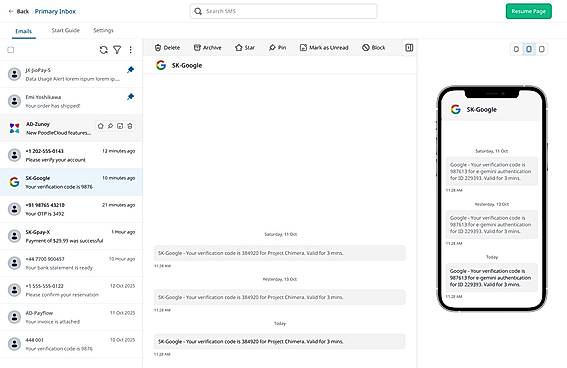Image resolution: width=567 pixels, height=368 pixels.
Task: Select Saturday message bubble in conversation
Action: tap(280, 253)
